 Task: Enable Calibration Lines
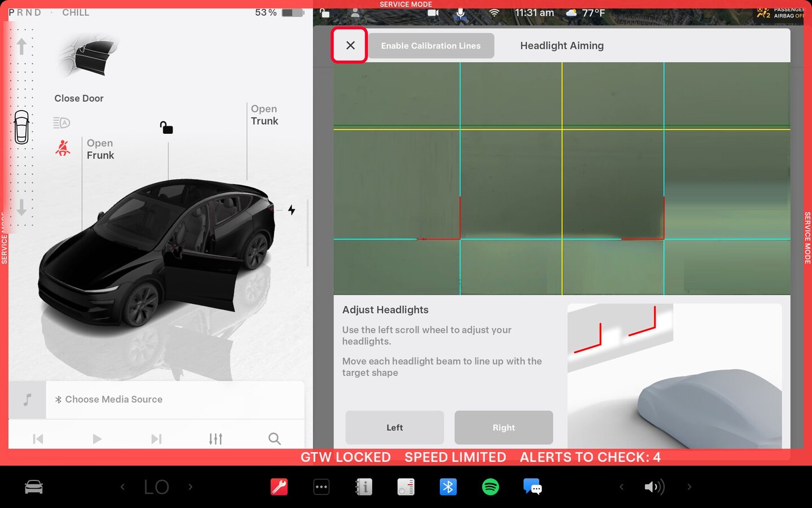(x=431, y=46)
